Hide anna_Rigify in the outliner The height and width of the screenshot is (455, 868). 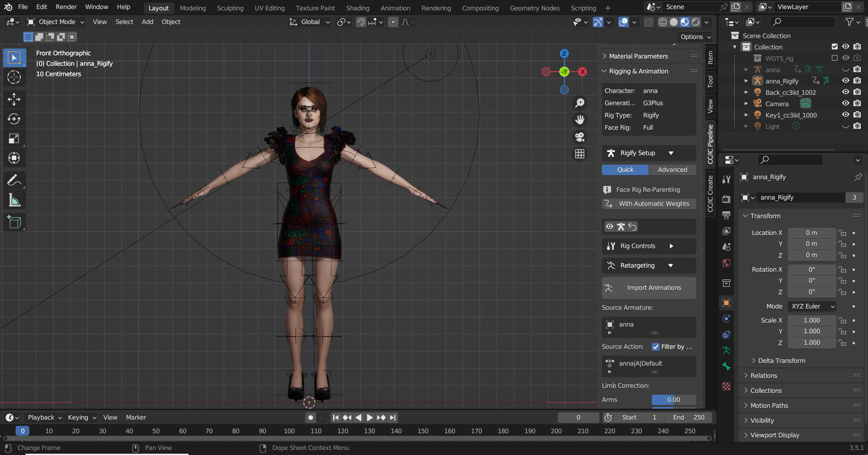[846, 81]
